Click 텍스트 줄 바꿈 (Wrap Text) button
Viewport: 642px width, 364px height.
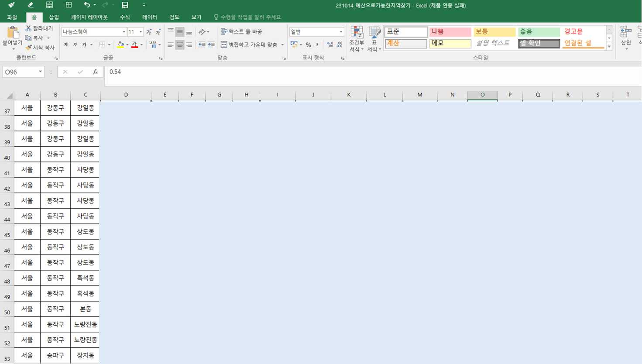[x=241, y=32]
